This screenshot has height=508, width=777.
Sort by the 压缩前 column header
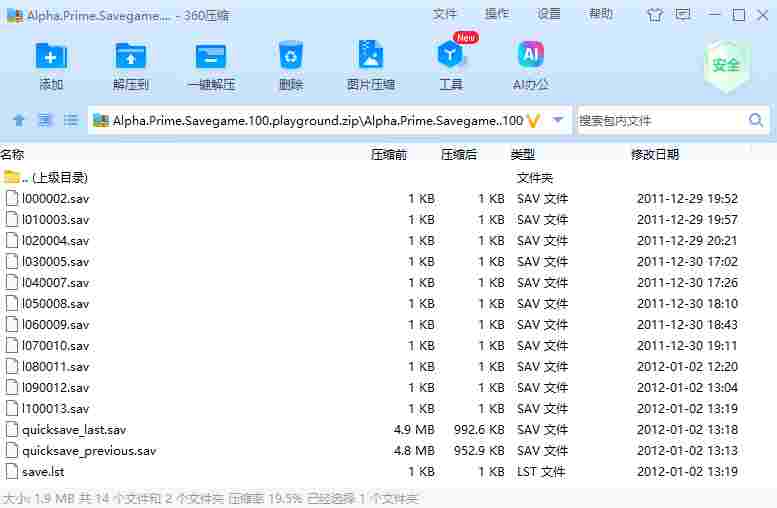click(x=389, y=155)
